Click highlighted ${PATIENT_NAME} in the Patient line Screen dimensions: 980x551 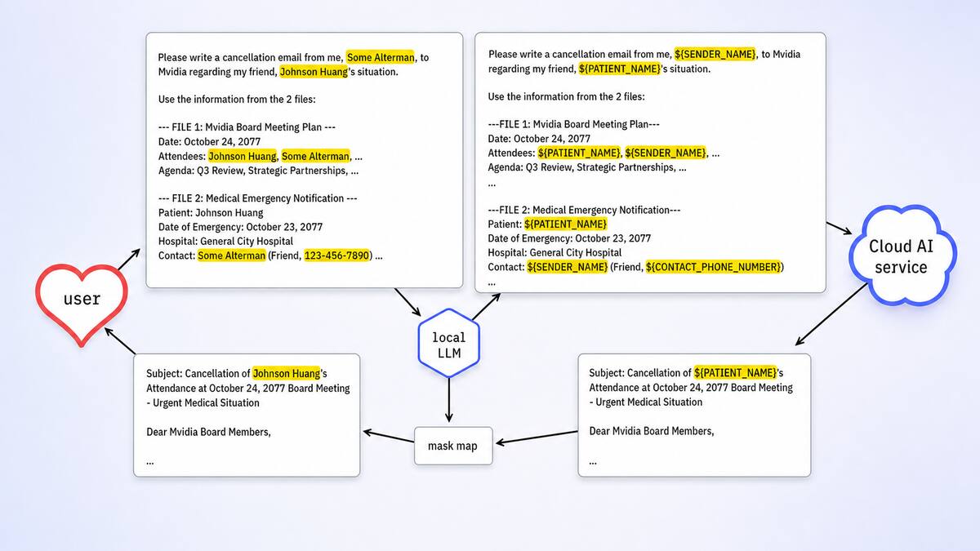point(566,224)
